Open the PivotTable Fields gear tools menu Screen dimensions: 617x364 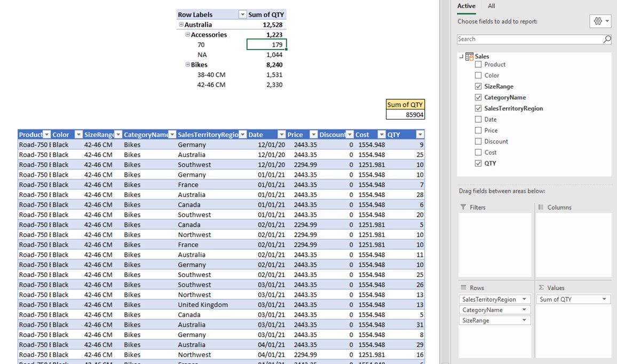(x=600, y=21)
